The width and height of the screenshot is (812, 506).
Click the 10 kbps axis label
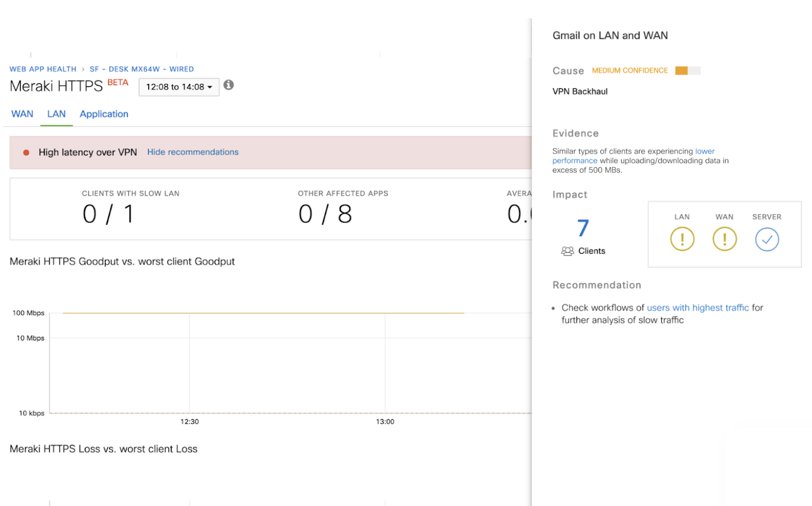(x=31, y=413)
